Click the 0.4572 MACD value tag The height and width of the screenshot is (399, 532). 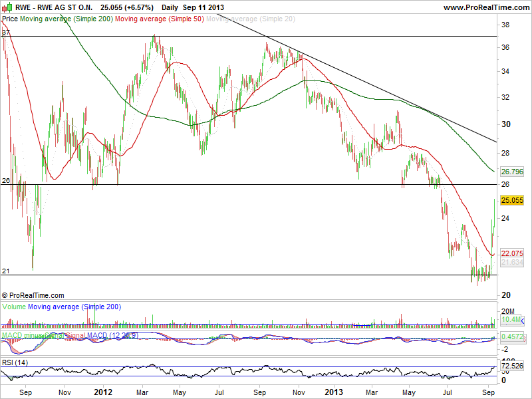512,336
